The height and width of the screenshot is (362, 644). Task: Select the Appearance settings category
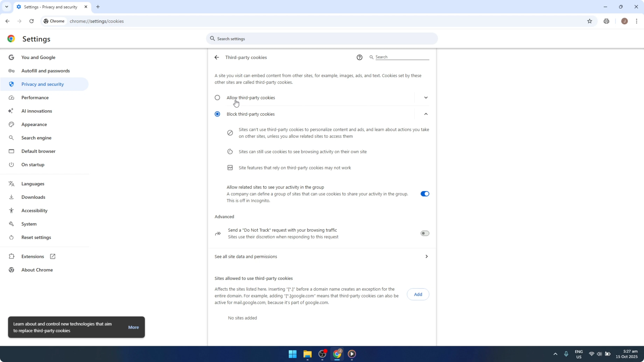34,124
